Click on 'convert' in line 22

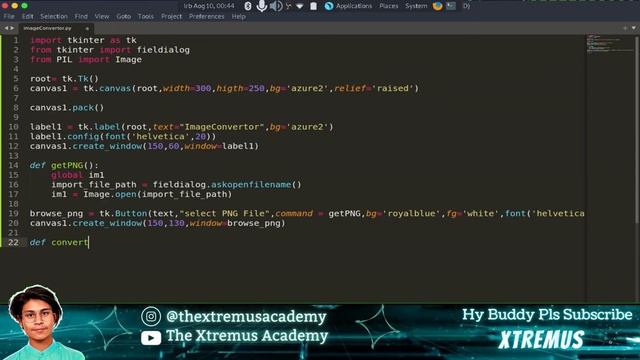pos(69,242)
